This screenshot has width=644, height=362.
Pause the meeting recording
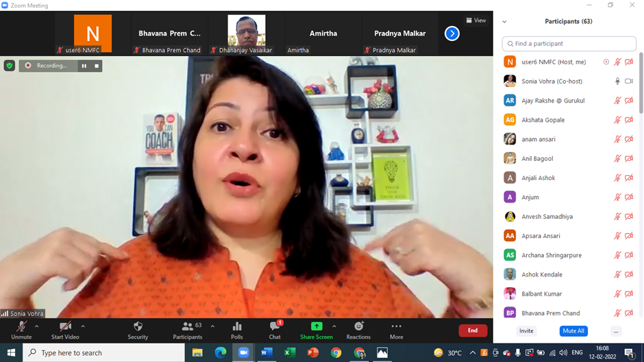click(84, 66)
